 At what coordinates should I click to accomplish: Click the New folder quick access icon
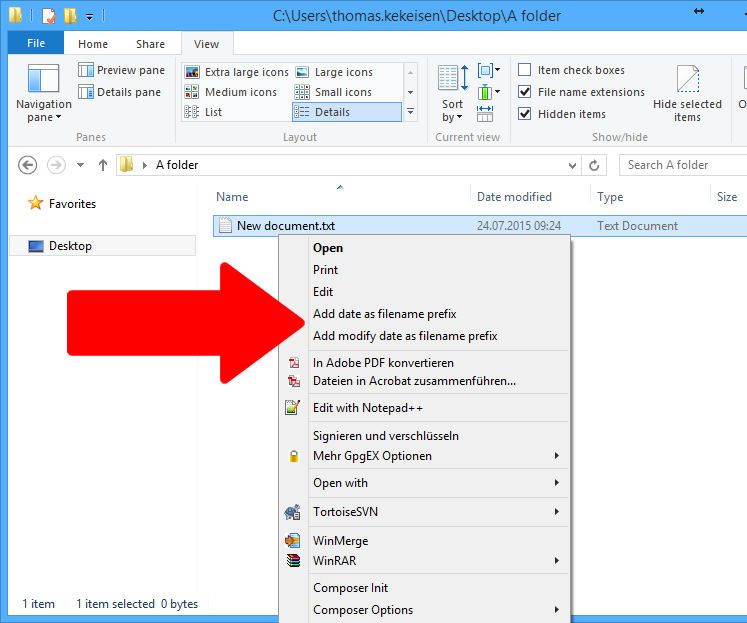point(71,16)
